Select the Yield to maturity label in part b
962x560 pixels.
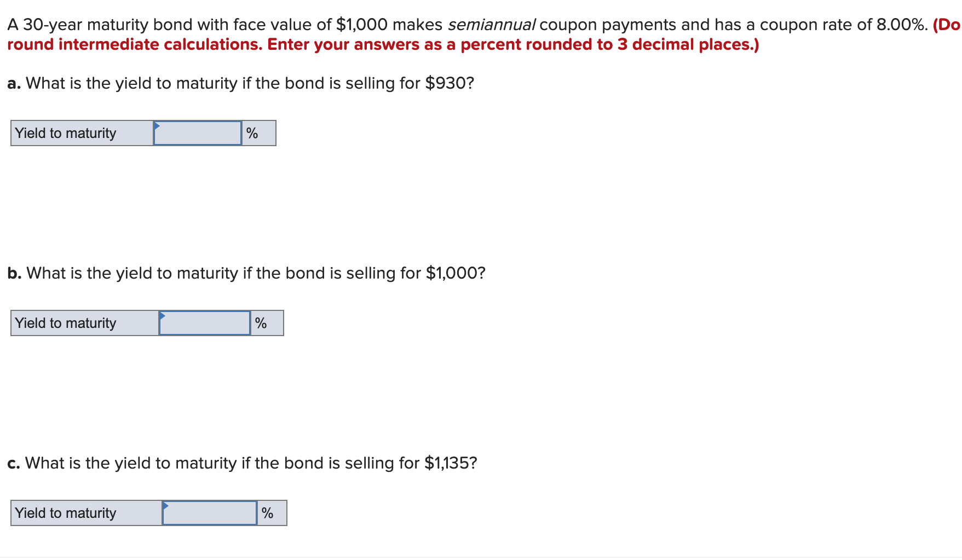[x=66, y=323]
